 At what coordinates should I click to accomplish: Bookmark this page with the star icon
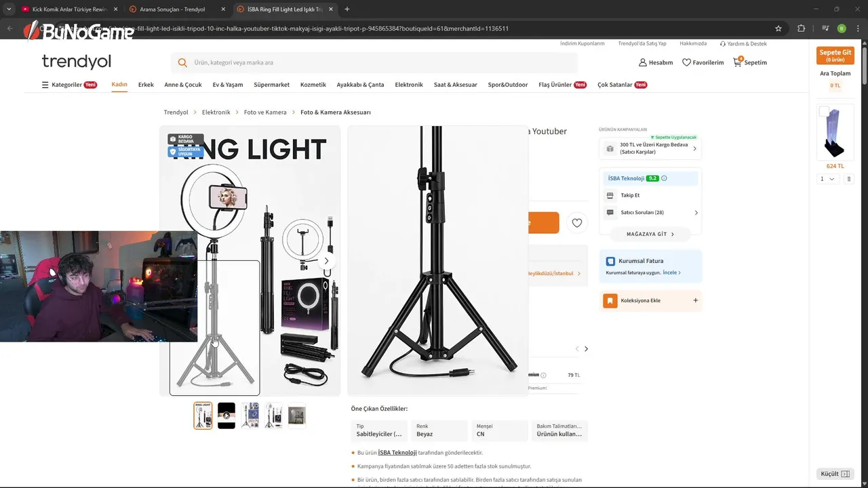point(778,28)
